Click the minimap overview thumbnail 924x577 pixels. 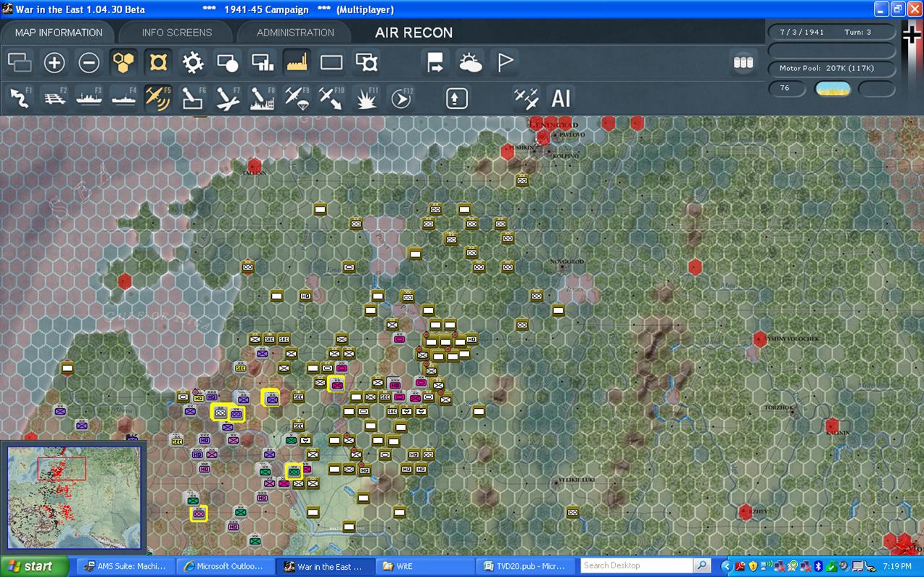click(x=74, y=497)
